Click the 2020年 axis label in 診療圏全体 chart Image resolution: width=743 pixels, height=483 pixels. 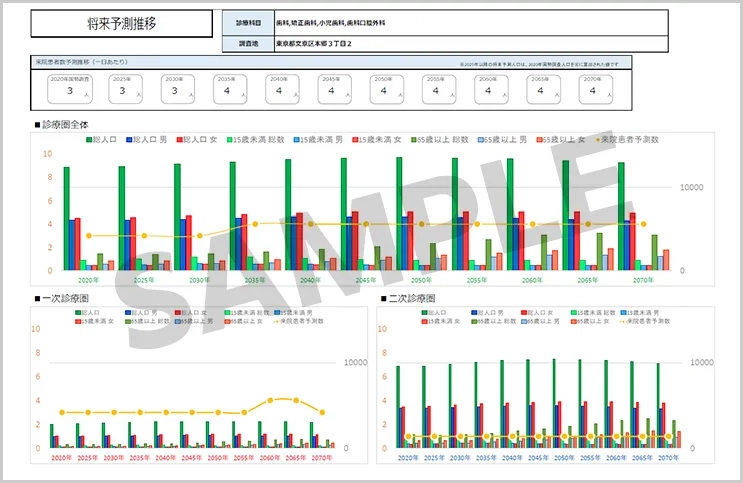pyautogui.click(x=89, y=280)
